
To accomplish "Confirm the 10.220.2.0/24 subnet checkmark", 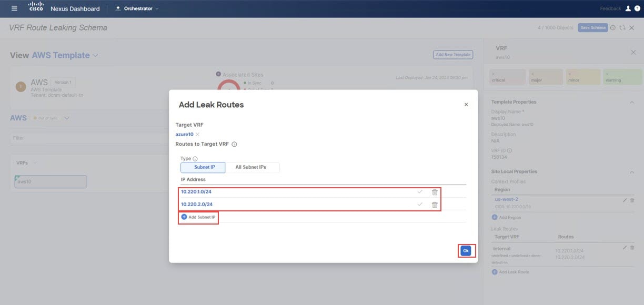I will 420,205.
